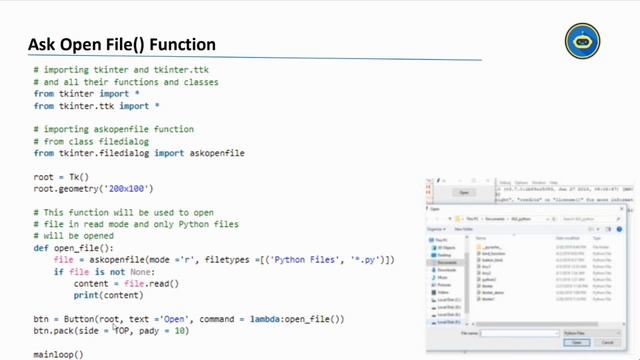Click This PC in the address path

pos(472,219)
